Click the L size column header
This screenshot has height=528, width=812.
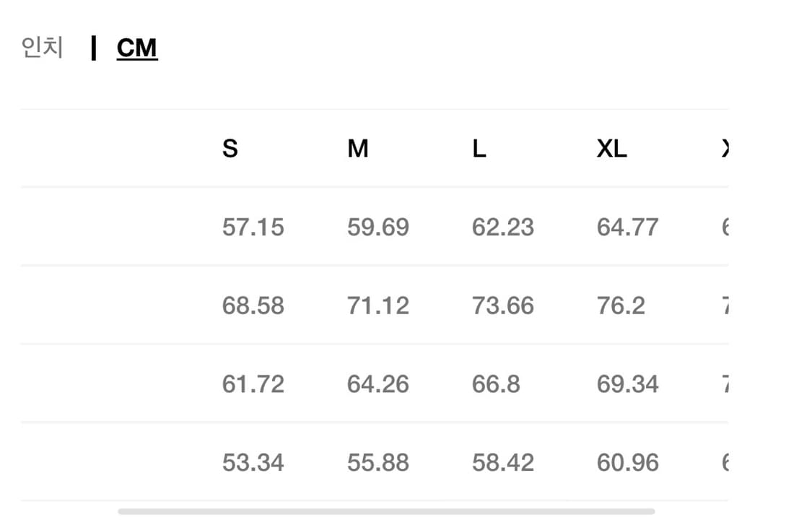(x=479, y=149)
